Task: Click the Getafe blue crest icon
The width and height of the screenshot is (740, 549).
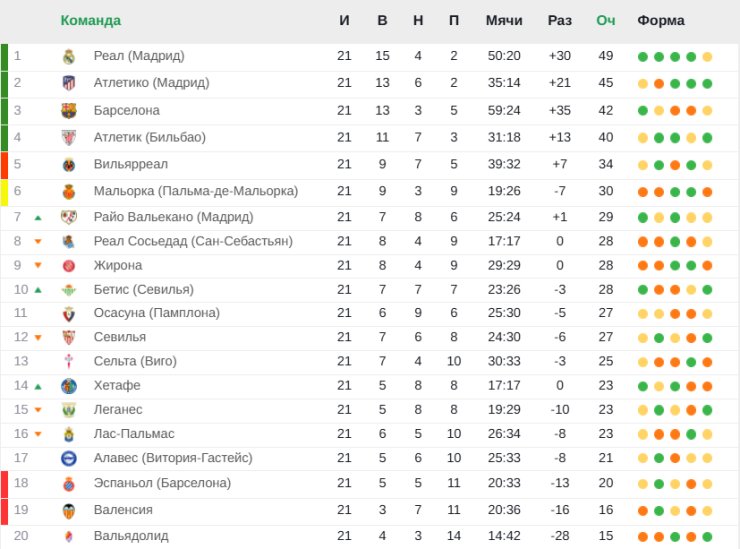Action: [x=69, y=386]
